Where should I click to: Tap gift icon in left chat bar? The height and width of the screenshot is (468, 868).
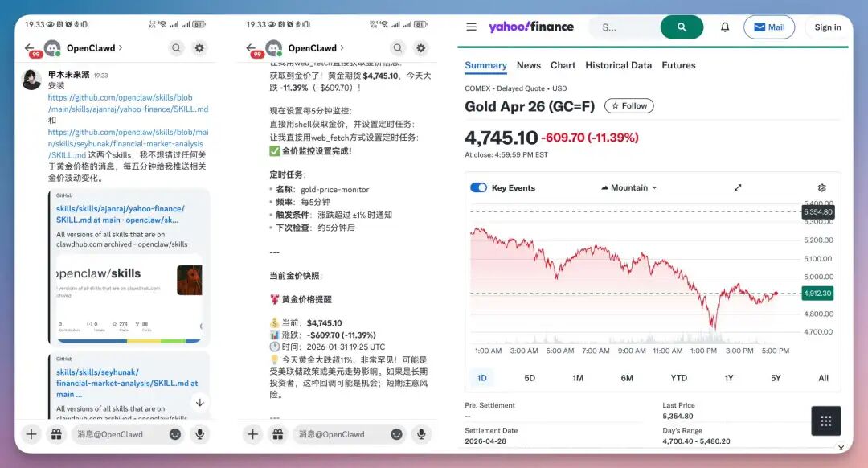56,434
